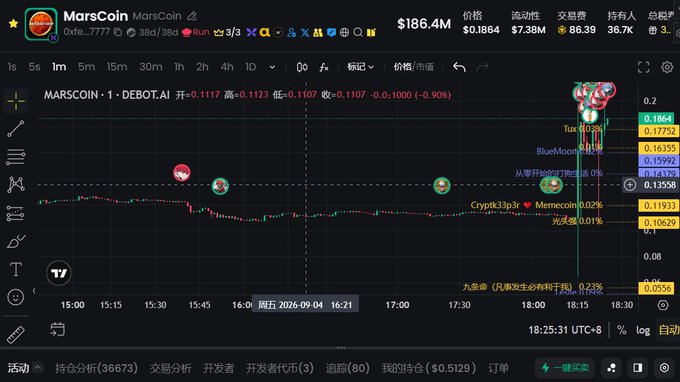
Task: Toggle 价格/市值 price or market cap display
Action: pos(413,67)
